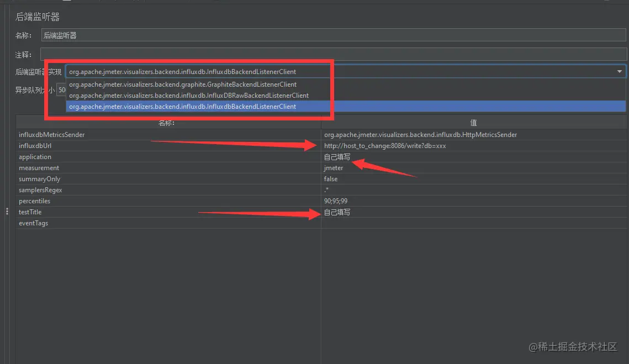Screen dimensions: 629x364
Task: Select the measurement name cell
Action: coord(168,168)
